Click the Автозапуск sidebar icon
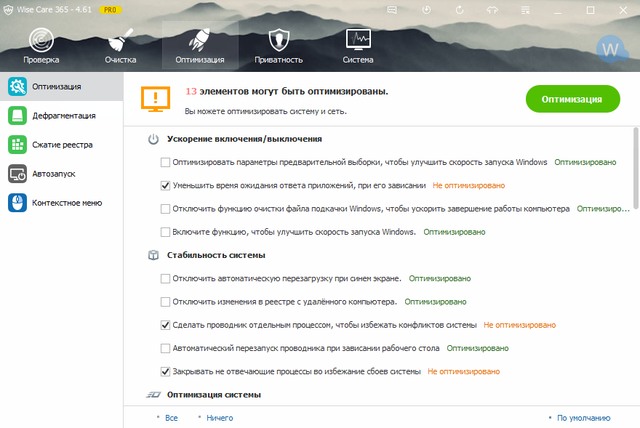640x428 pixels. [17, 173]
